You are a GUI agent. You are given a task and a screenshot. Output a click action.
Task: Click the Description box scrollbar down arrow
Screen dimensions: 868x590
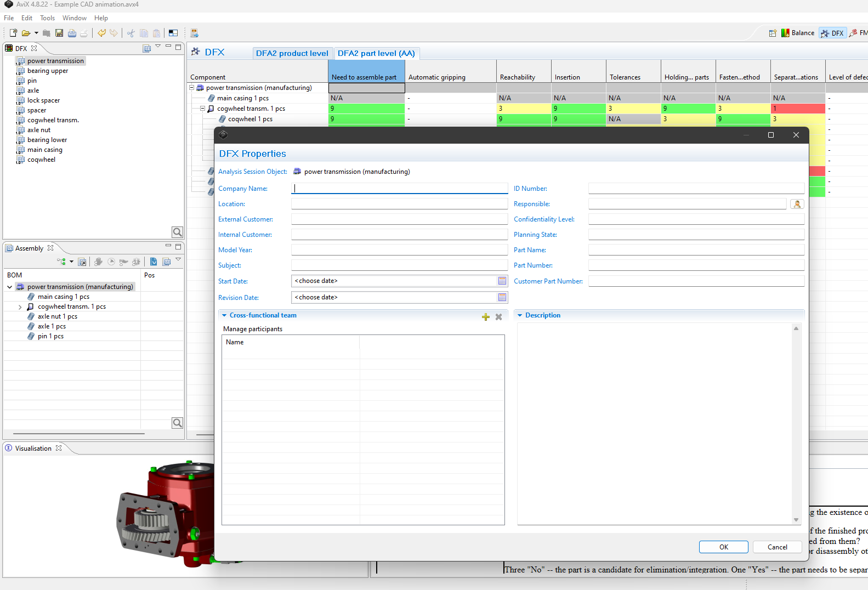(796, 520)
